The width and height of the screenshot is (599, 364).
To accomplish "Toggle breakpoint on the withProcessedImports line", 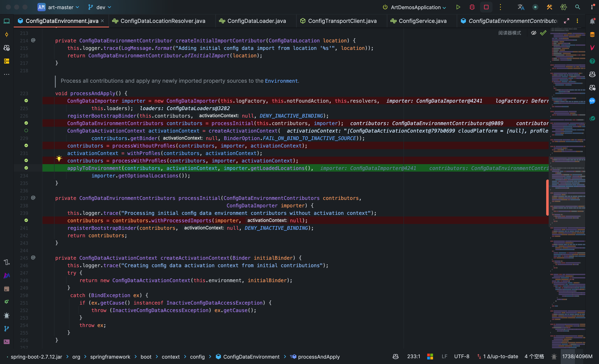I will (x=26, y=220).
